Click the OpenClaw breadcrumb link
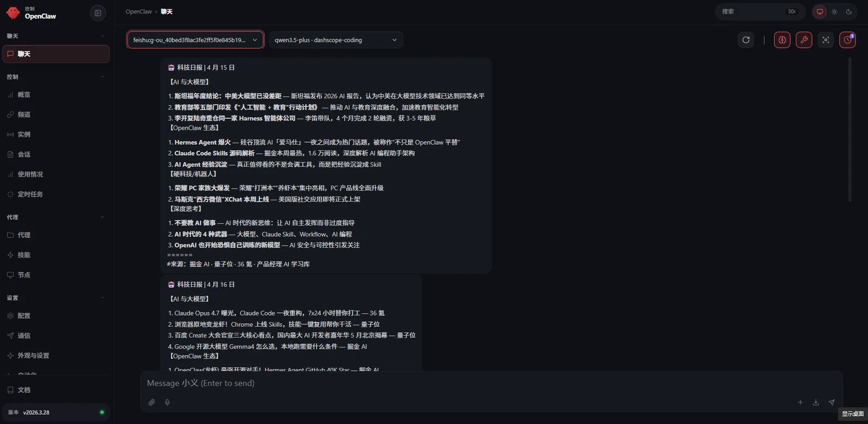The width and height of the screenshot is (868, 424). click(x=139, y=11)
